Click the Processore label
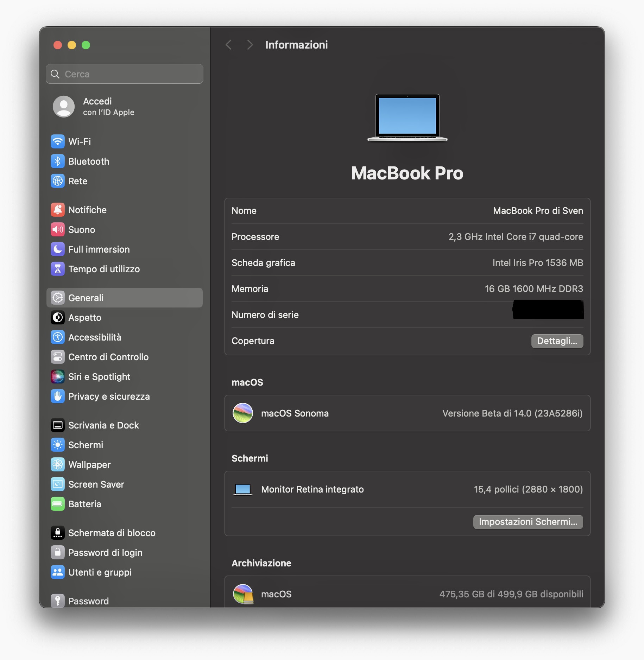The width and height of the screenshot is (644, 660). coord(255,237)
